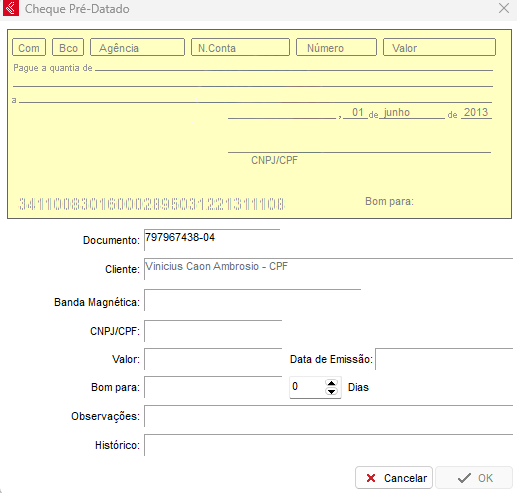517x493 pixels.
Task: Close the Cheque Pré-Datado dialog
Action: (x=504, y=8)
